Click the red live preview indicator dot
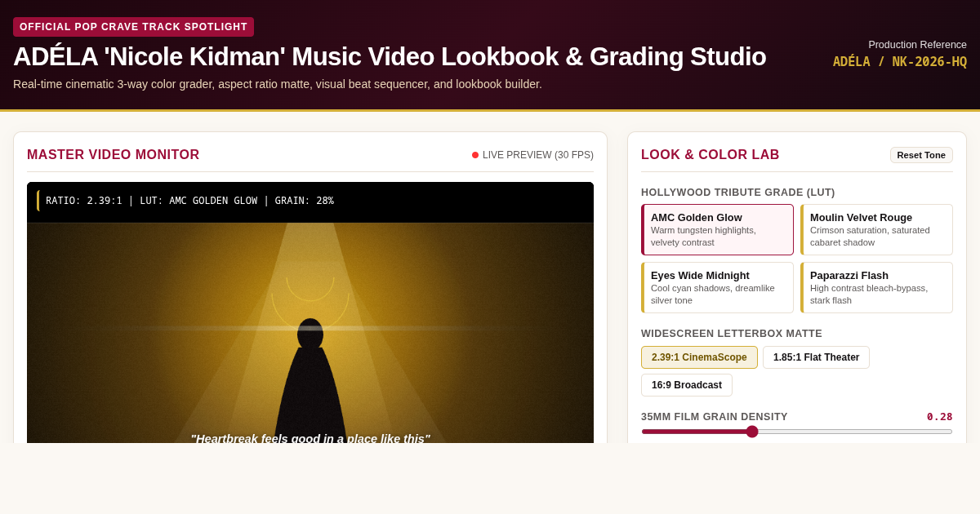Viewport: 980px width, 514px height. click(475, 155)
